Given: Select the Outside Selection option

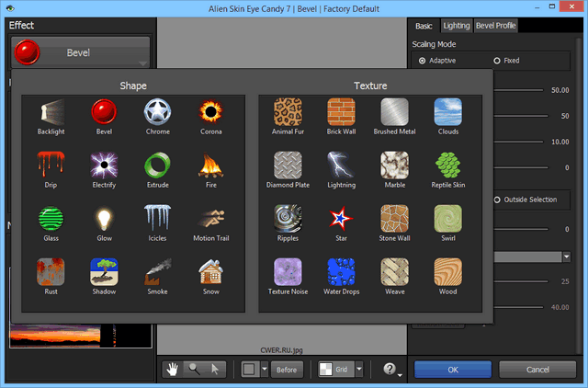Looking at the screenshot, I should (x=498, y=200).
